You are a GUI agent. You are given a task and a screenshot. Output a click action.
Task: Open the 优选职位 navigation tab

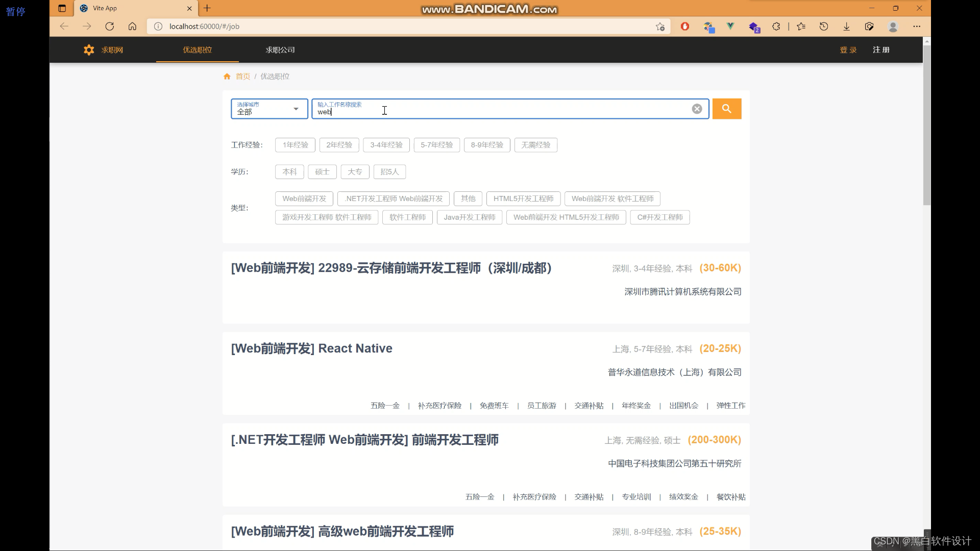[197, 49]
